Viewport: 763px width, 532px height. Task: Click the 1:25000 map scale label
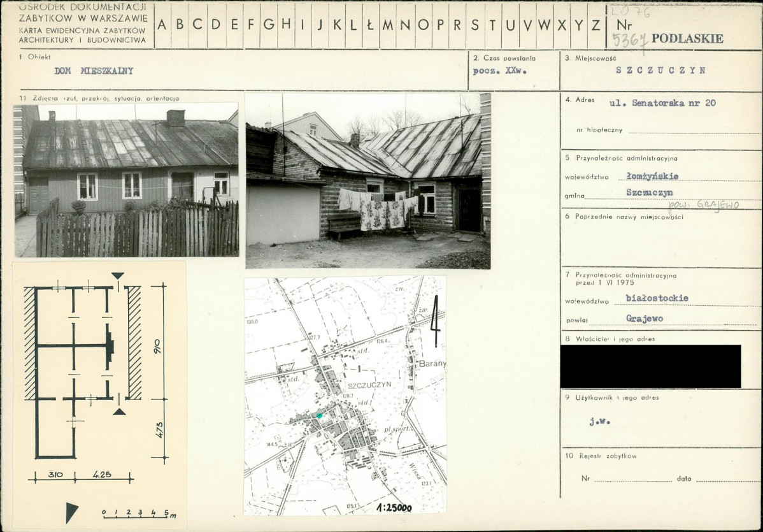(x=394, y=508)
